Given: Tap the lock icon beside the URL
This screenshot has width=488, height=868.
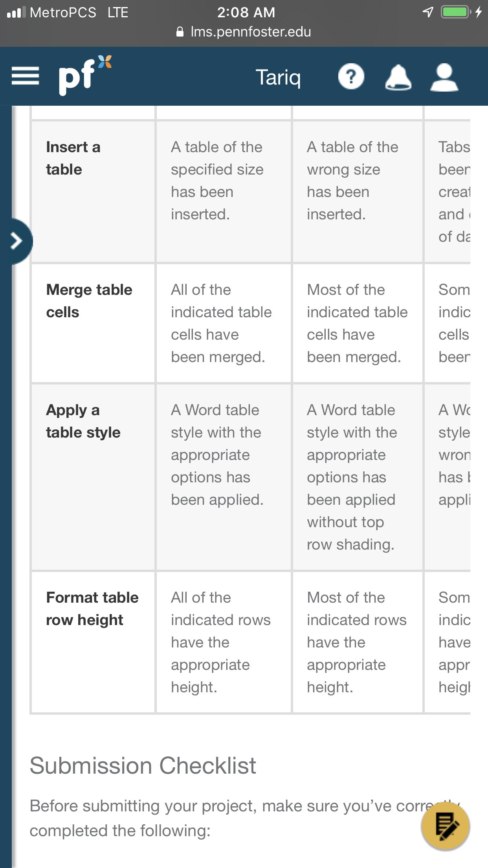Looking at the screenshot, I should coord(180,32).
